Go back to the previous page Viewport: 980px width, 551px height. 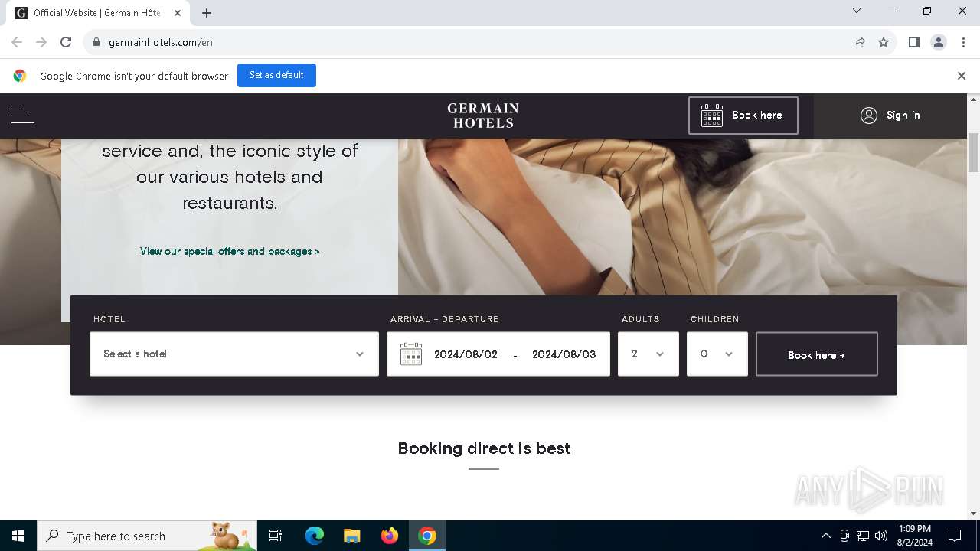(x=17, y=42)
